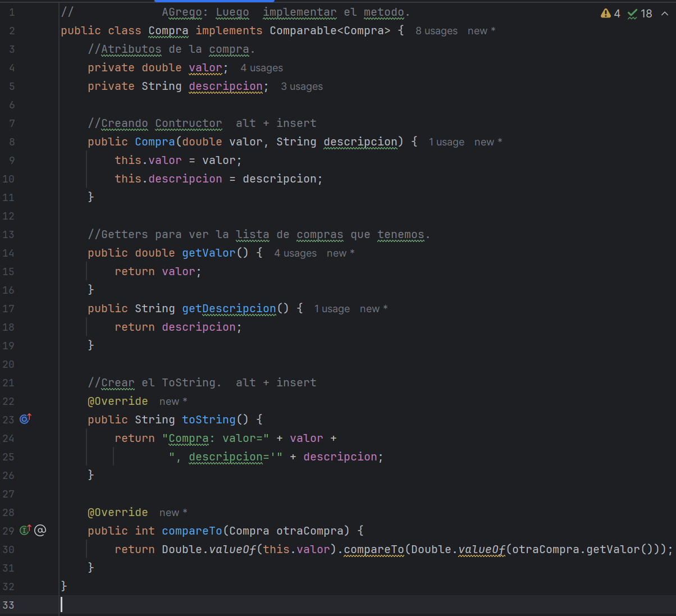The image size is (676, 616).
Task: Open the warnings indicator showing 4 problems
Action: point(610,13)
